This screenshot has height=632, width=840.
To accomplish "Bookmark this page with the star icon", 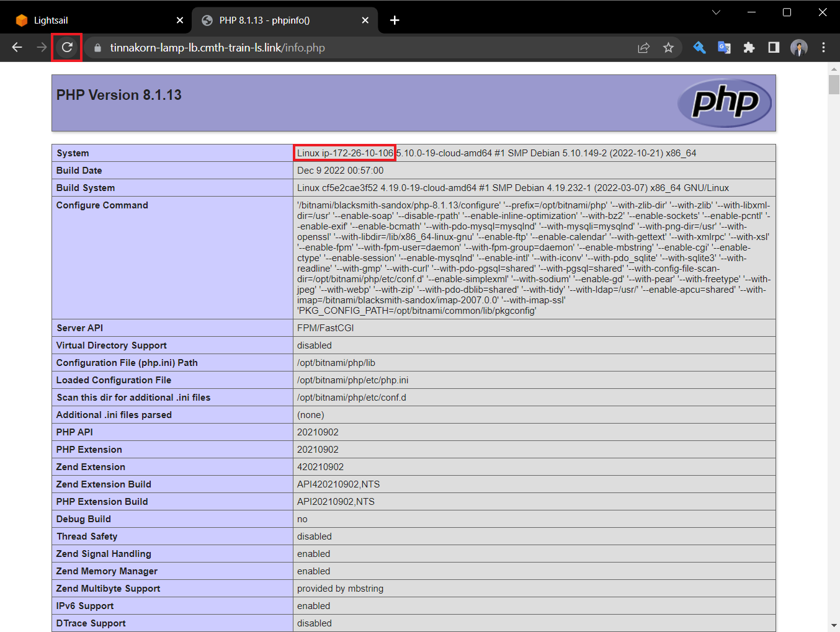I will point(668,48).
